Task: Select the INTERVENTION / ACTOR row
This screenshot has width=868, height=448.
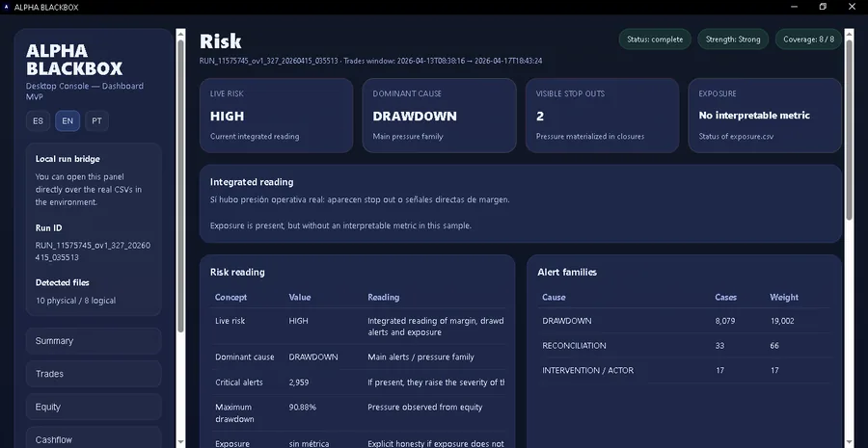Action: point(684,371)
